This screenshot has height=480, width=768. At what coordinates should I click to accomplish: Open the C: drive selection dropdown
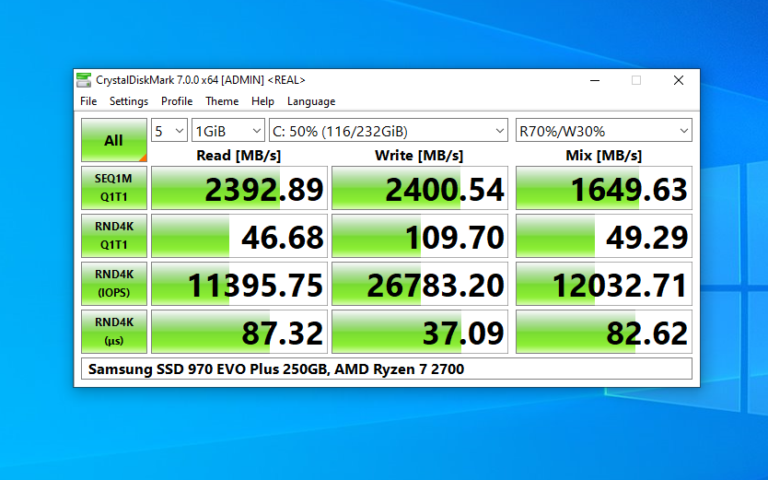coord(389,131)
